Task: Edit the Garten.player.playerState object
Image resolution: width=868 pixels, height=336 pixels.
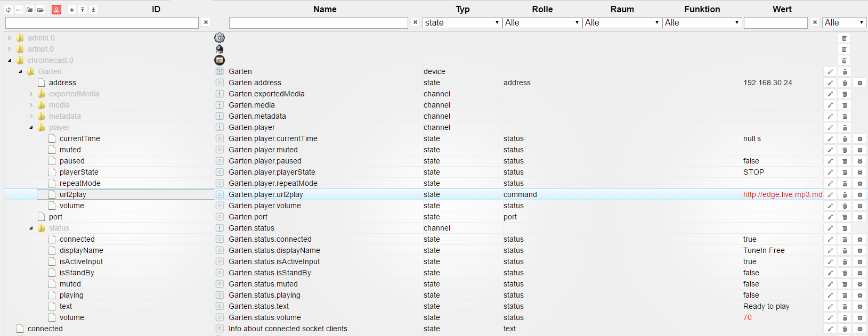Action: pos(830,173)
